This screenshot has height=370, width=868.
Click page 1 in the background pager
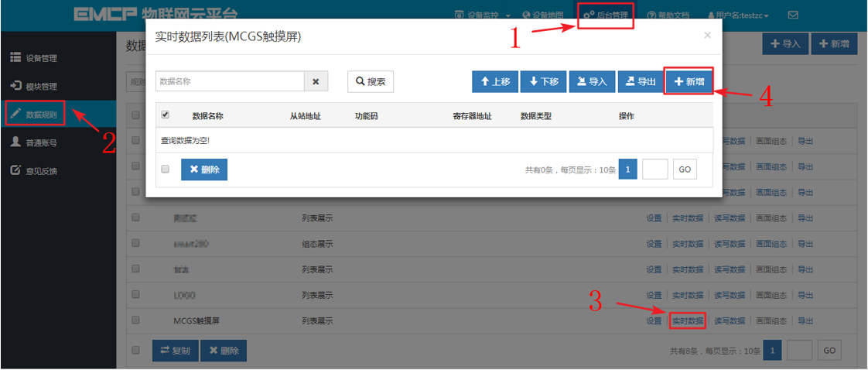pyautogui.click(x=772, y=351)
